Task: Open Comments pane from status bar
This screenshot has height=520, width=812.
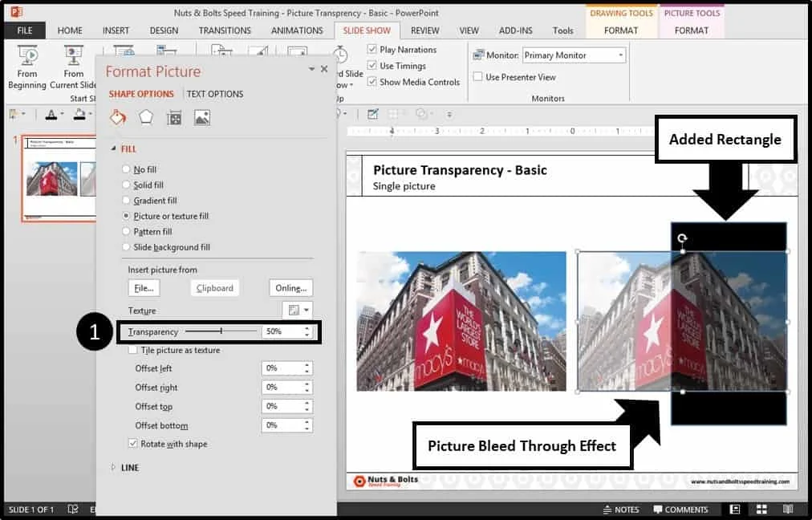Action: click(x=680, y=510)
